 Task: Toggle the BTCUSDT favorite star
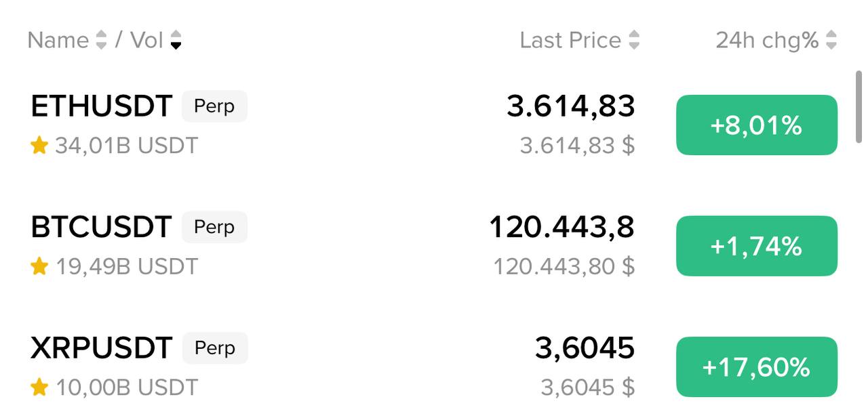point(39,267)
